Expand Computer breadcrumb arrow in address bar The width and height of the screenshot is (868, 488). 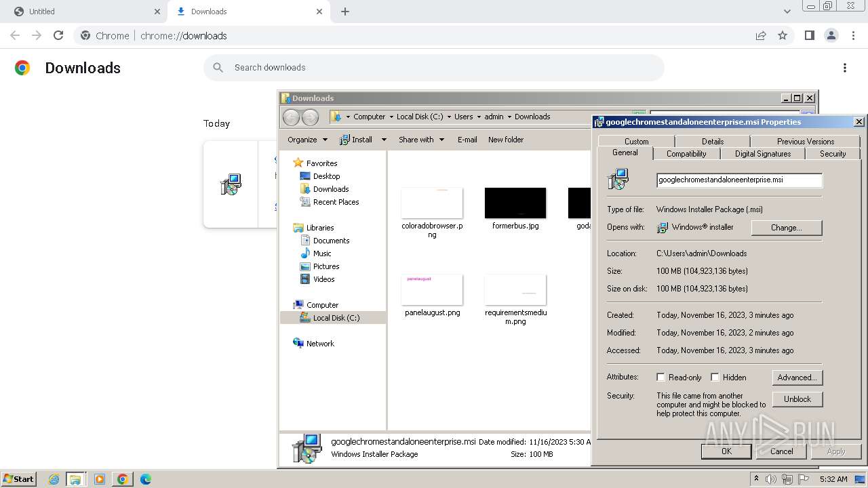pyautogui.click(x=391, y=117)
